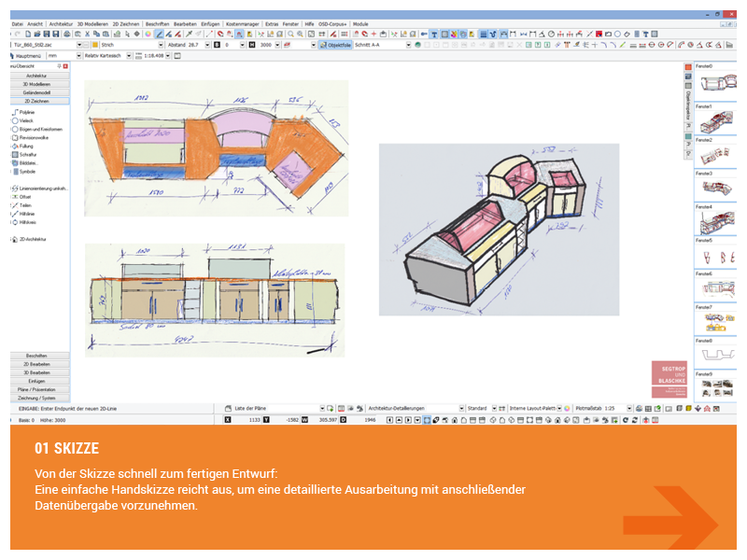
Task: Open the mm units dropdown
Action: point(78,55)
